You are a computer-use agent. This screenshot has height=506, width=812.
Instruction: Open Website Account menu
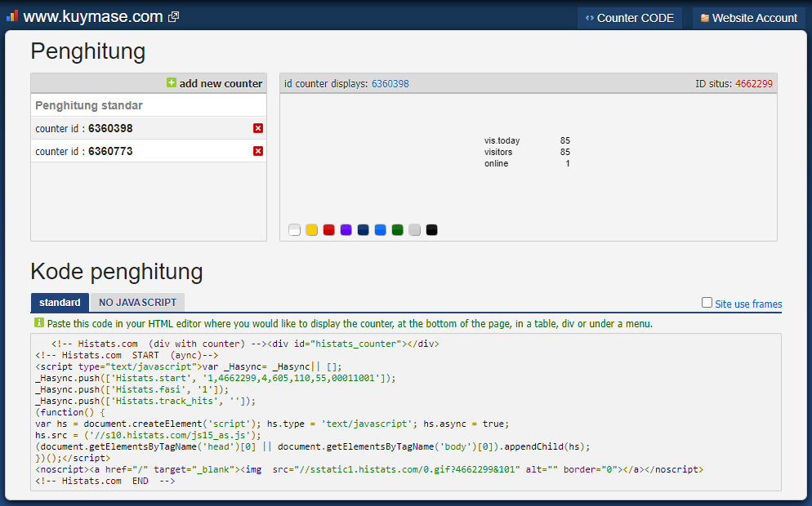pos(749,18)
